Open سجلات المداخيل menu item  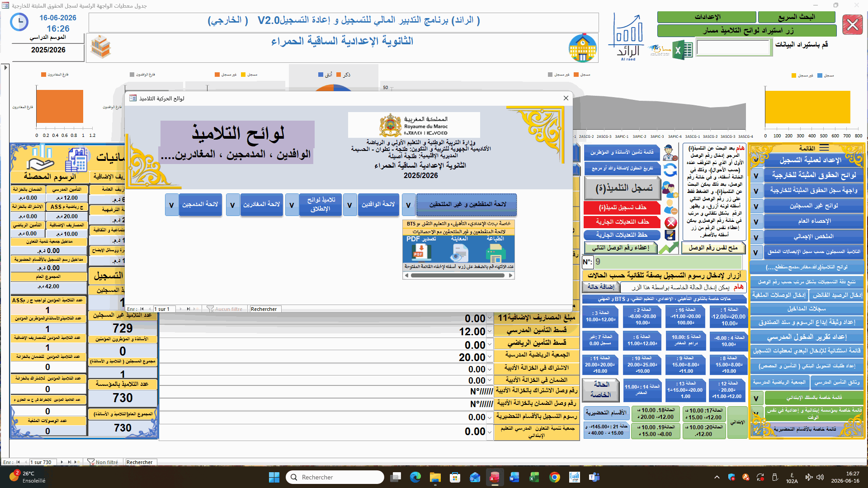[x=806, y=309]
